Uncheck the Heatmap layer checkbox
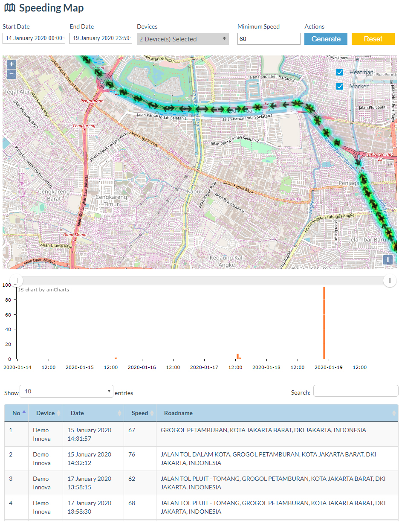399x532 pixels. [x=340, y=72]
